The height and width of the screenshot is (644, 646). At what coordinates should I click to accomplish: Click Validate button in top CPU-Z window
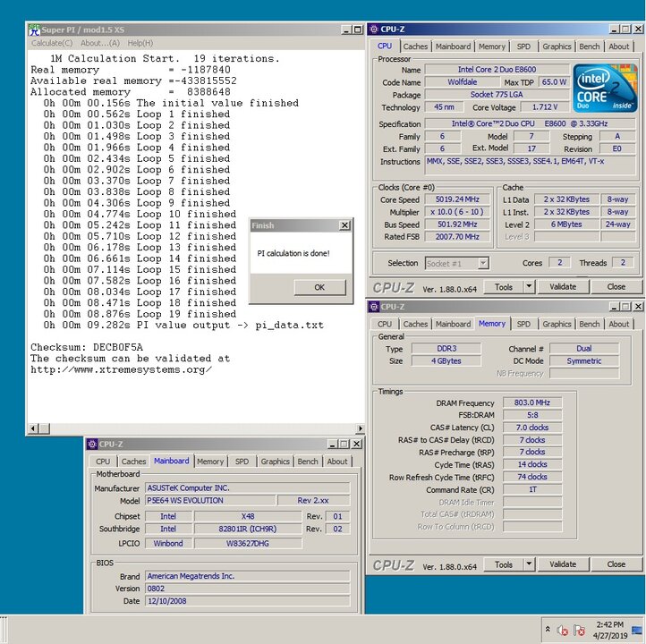563,286
